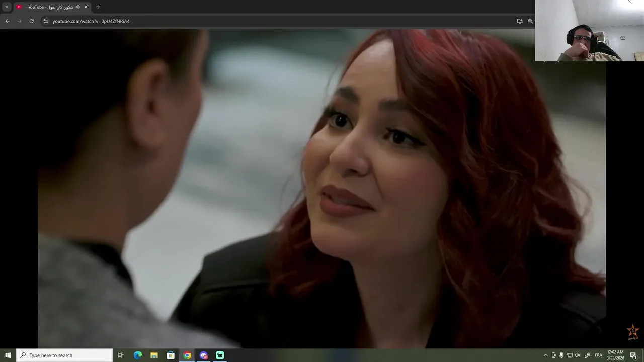Reload the page with the refresh icon
This screenshot has width=644, height=362.
(31, 21)
